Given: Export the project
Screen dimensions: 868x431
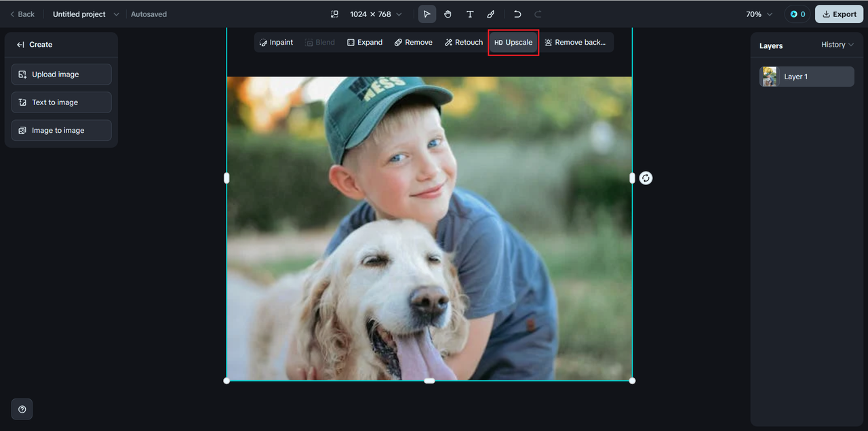Looking at the screenshot, I should coord(839,14).
